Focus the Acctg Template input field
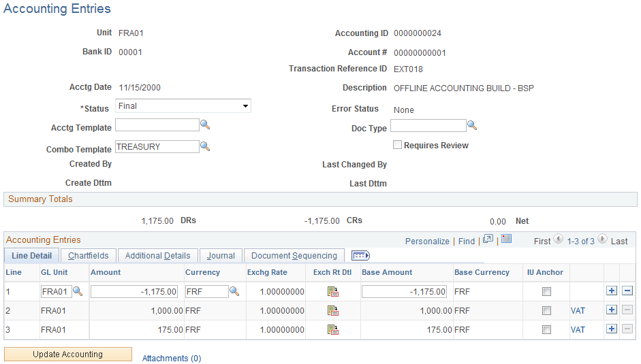This screenshot has height=364, width=641. pyautogui.click(x=157, y=125)
